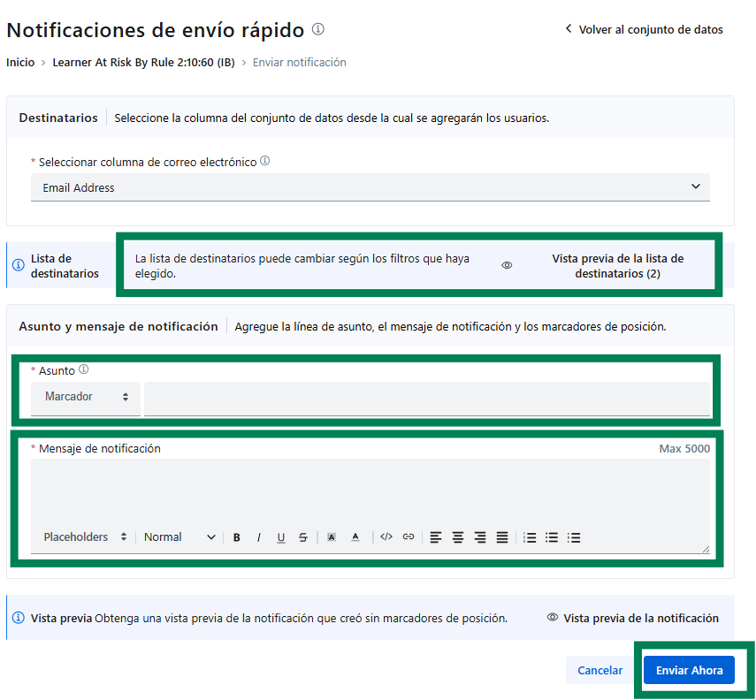Insert a code block in the message
The height and width of the screenshot is (700, 756).
[x=386, y=537]
